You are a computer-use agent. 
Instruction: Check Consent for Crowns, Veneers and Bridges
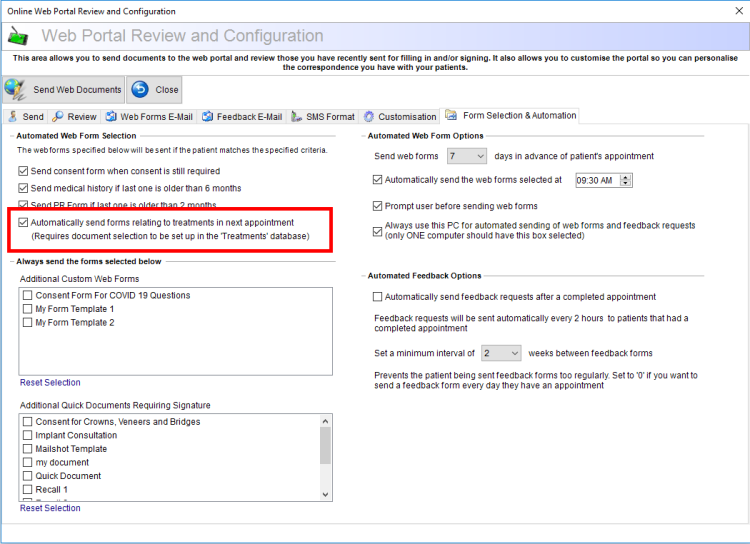[28, 422]
